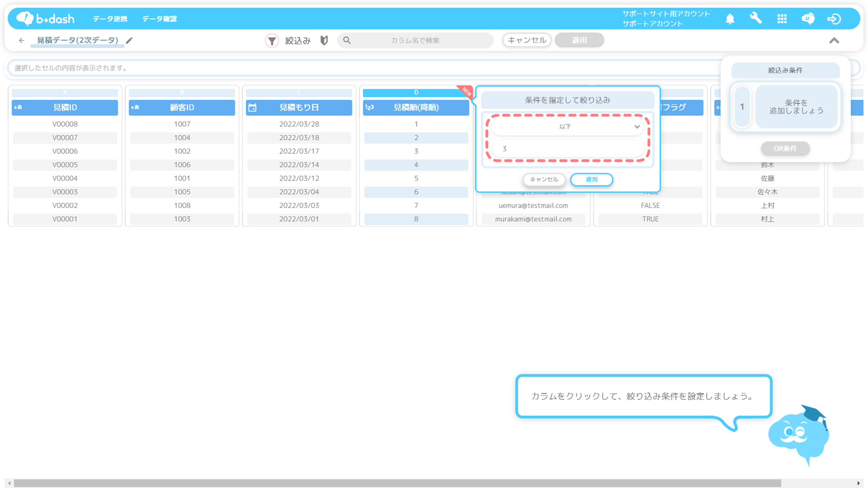
Task: Open the データ確認 menu
Action: (159, 19)
